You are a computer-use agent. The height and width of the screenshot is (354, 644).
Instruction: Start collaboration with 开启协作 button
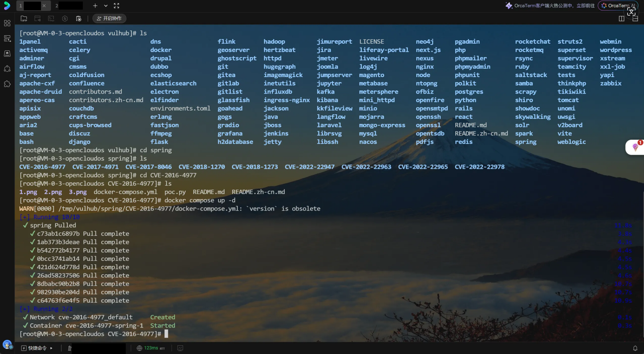(109, 18)
